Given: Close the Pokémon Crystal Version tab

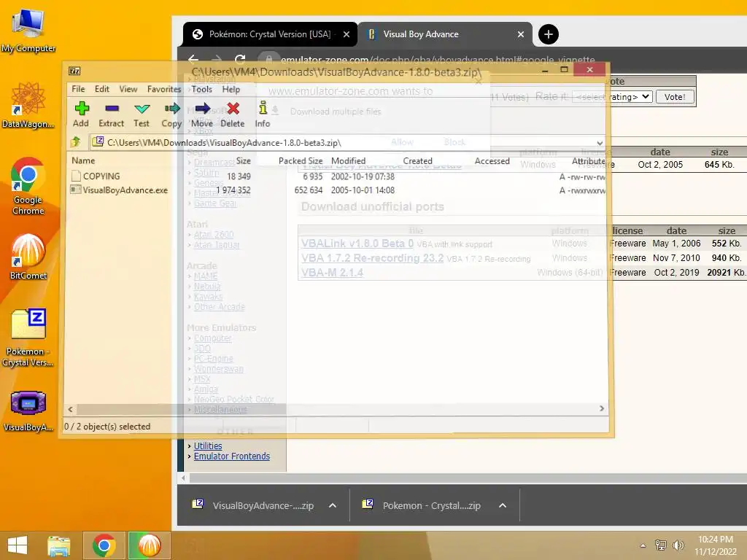Looking at the screenshot, I should click(347, 34).
